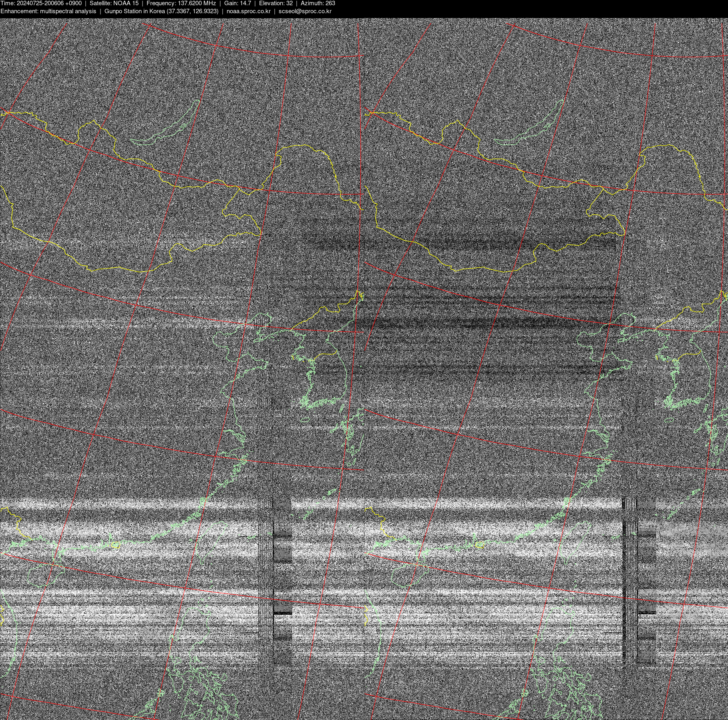Viewport: 728px width, 720px height.
Task: Click the Azimuth: 263 label
Action: (x=318, y=3)
